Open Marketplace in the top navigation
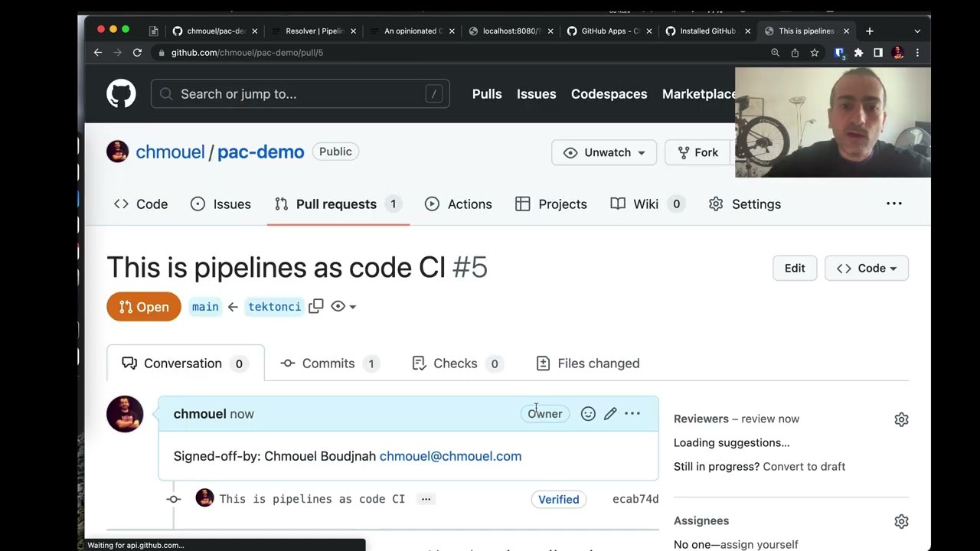The image size is (980, 551). [x=698, y=93]
